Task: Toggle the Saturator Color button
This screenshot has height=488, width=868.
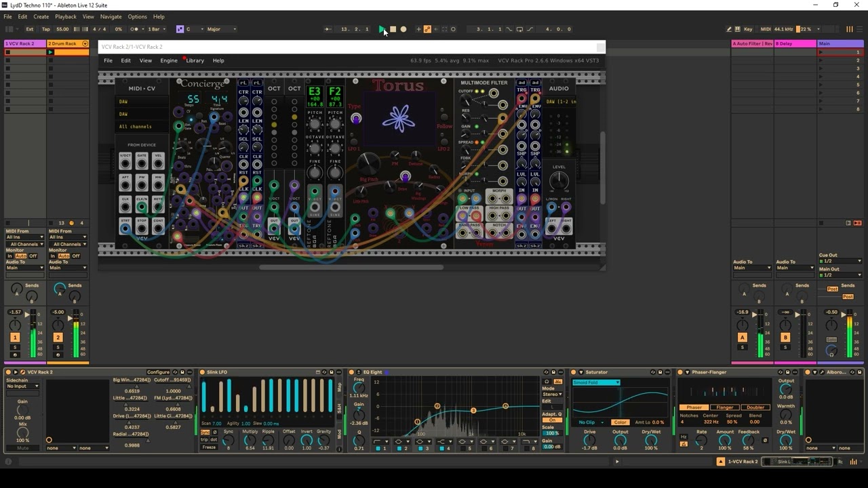Action: pyautogui.click(x=620, y=422)
